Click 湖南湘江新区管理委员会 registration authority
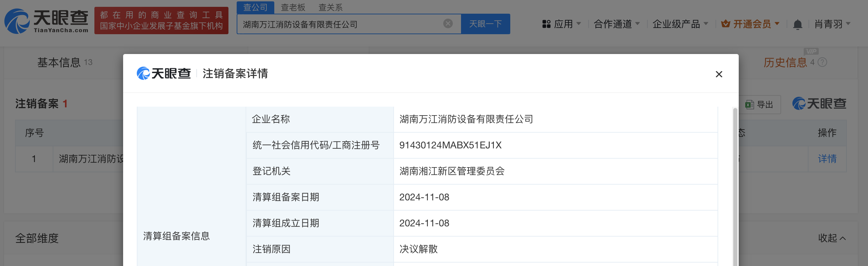The image size is (868, 266). [452, 171]
